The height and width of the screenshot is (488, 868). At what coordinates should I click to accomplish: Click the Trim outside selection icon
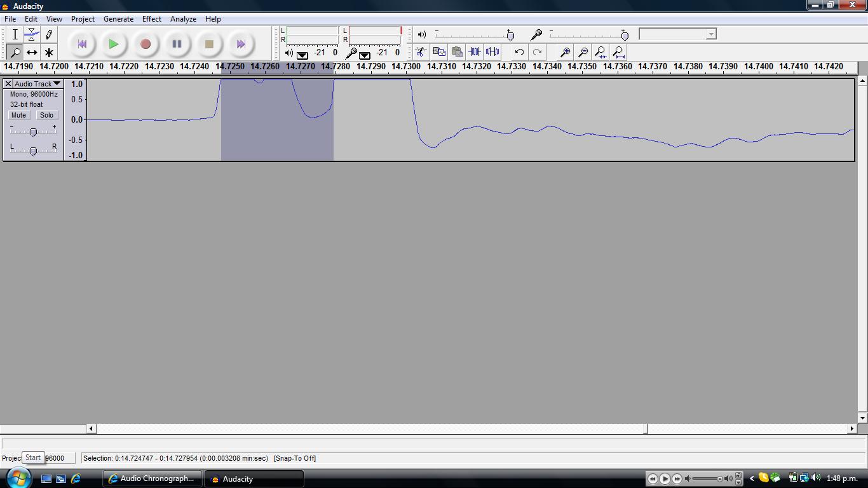tap(475, 52)
